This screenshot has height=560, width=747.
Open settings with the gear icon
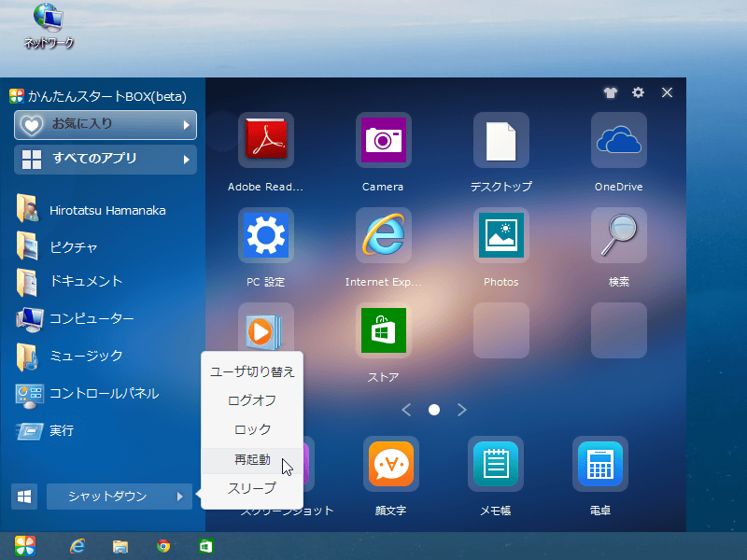click(639, 93)
